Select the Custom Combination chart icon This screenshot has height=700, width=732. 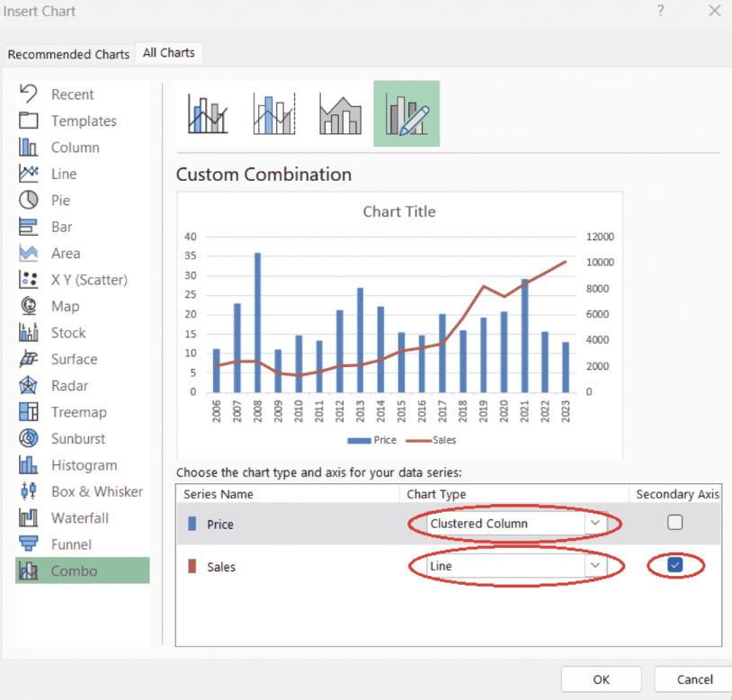pos(406,114)
